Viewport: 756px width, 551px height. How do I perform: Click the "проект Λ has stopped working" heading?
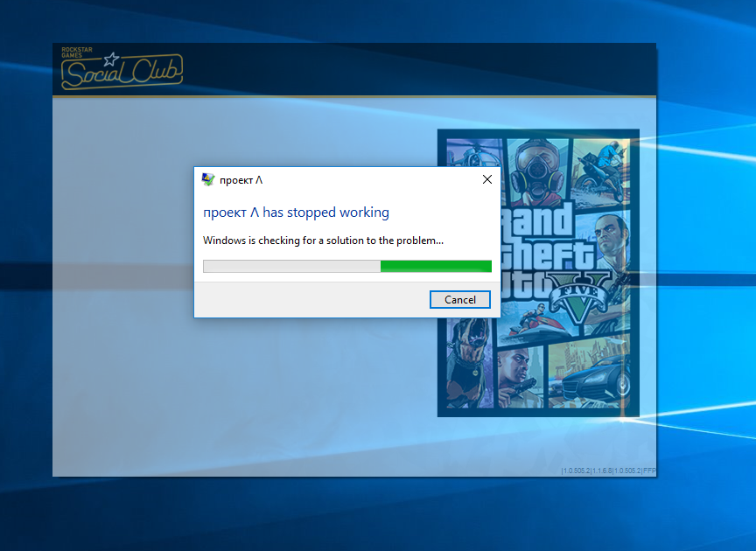click(x=296, y=213)
